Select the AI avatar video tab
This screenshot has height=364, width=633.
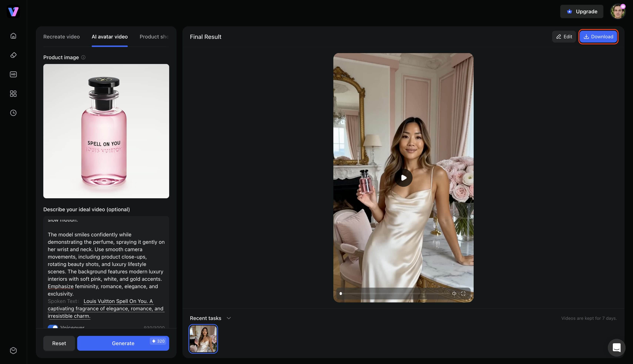tap(110, 37)
